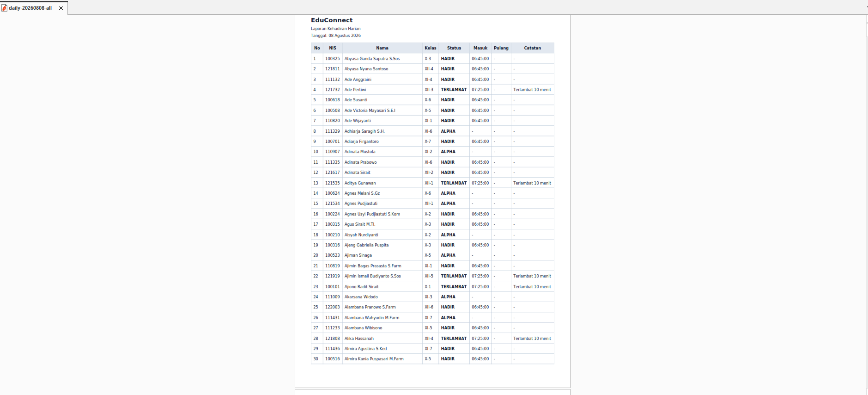Screen dimensions: 868x395
Task: Click Terlambat 10 menit note for Aditya Gunawan
Action: [x=532, y=183]
